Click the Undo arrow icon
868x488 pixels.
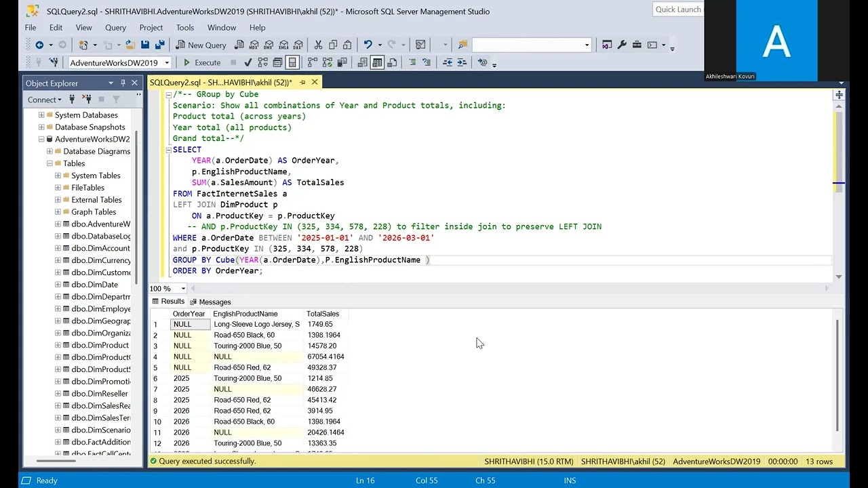pos(368,45)
